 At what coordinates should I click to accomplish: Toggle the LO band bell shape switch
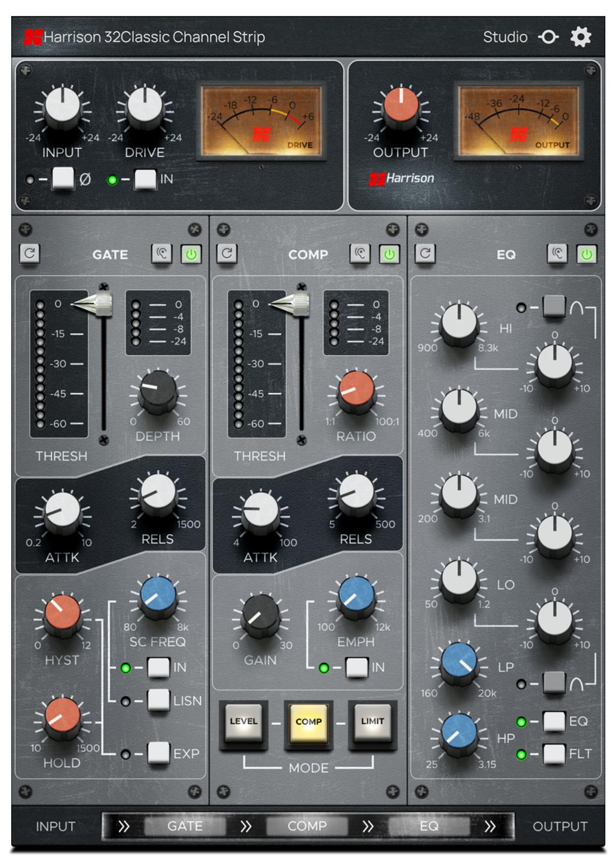click(554, 682)
